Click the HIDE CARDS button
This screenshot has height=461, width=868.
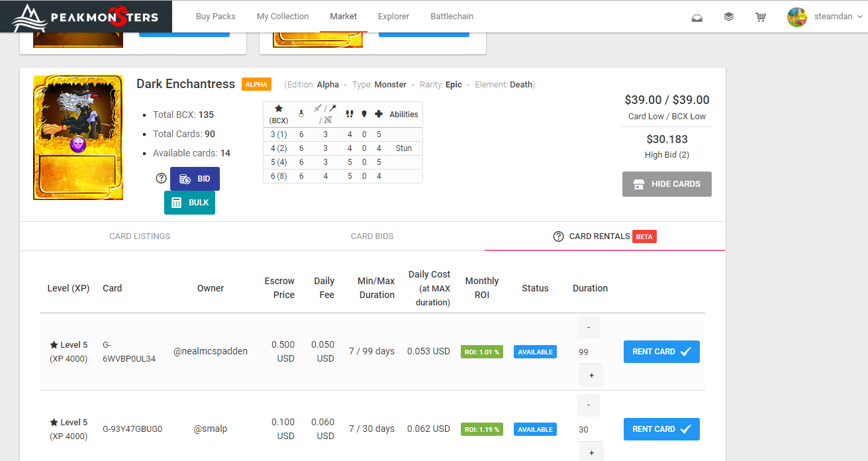click(x=667, y=184)
